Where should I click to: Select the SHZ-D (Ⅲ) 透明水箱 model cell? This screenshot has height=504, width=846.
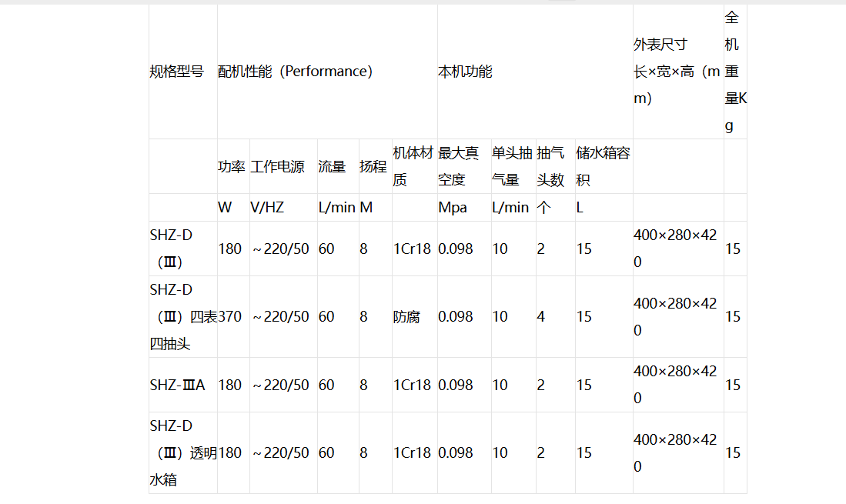coord(182,452)
